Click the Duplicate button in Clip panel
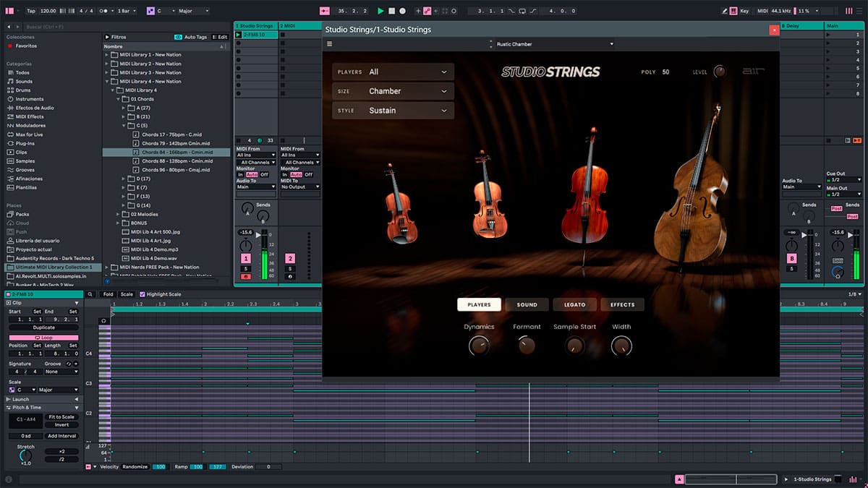Screen dimensions: 868x488 [43, 328]
